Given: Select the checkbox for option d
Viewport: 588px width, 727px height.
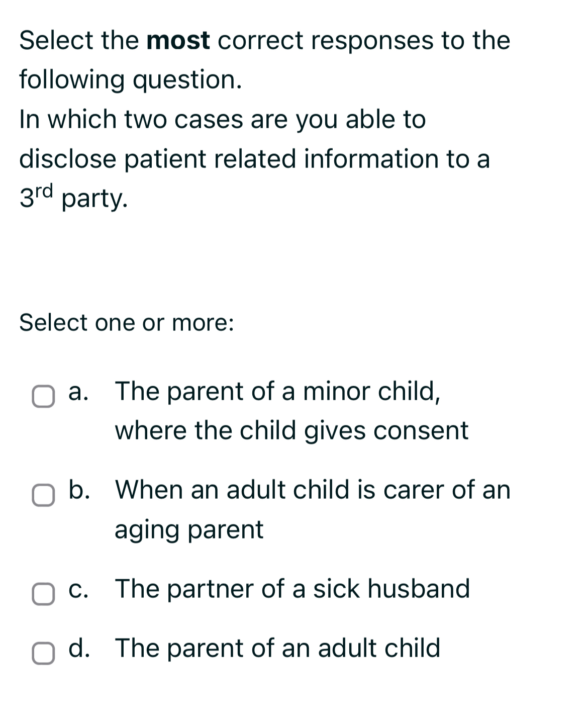Looking at the screenshot, I should pos(43,653).
